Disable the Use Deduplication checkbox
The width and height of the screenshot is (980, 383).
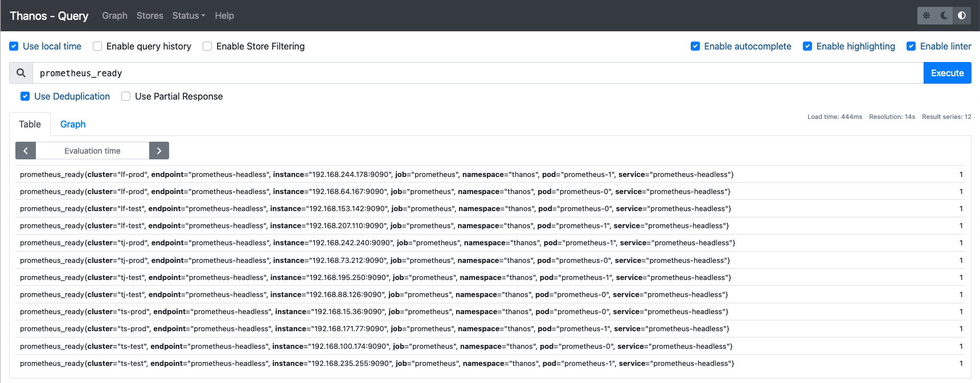pyautogui.click(x=25, y=96)
